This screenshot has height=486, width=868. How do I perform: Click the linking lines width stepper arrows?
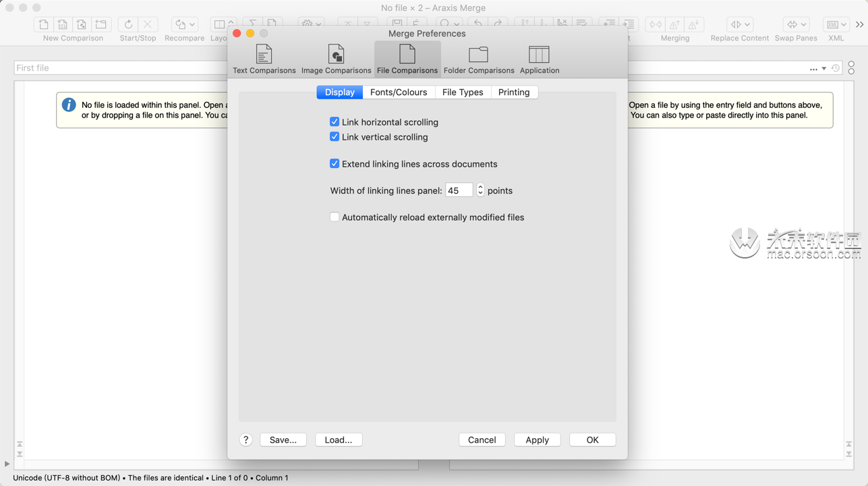(x=480, y=190)
